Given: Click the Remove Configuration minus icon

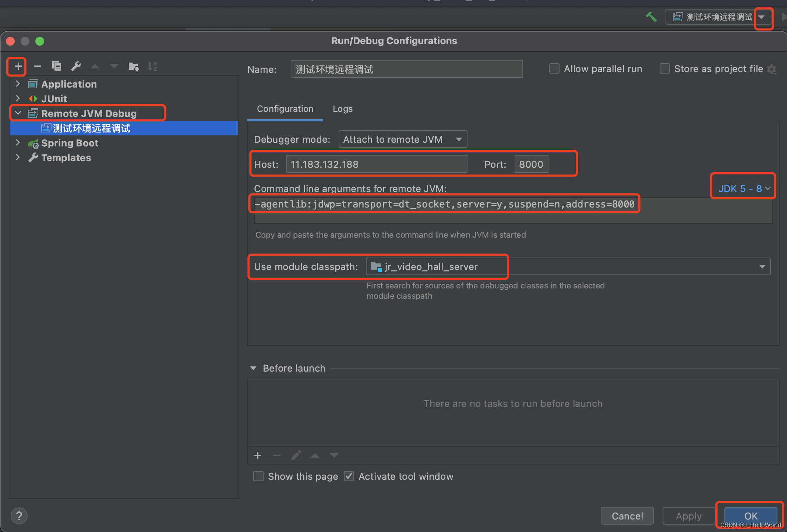Looking at the screenshot, I should (x=37, y=67).
